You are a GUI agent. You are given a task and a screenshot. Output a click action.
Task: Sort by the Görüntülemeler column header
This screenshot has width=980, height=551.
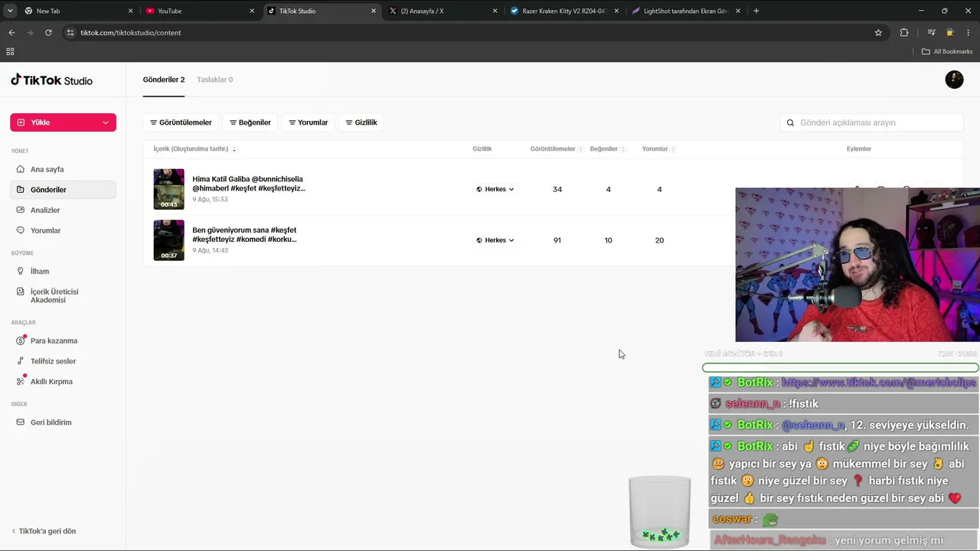pyautogui.click(x=557, y=149)
